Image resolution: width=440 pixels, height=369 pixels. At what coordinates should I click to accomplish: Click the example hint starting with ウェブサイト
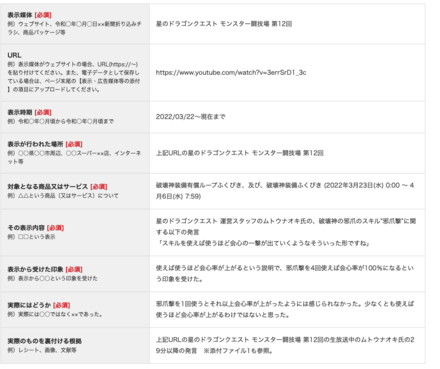pos(74,28)
